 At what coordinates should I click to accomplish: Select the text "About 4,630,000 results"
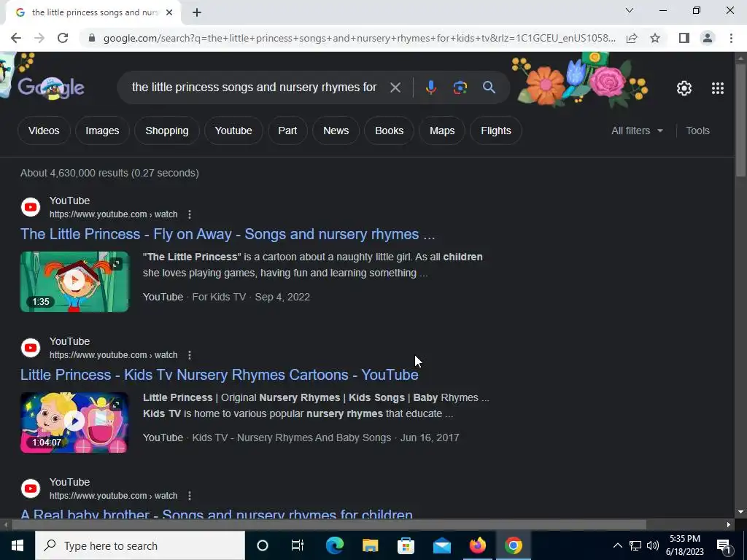click(74, 173)
